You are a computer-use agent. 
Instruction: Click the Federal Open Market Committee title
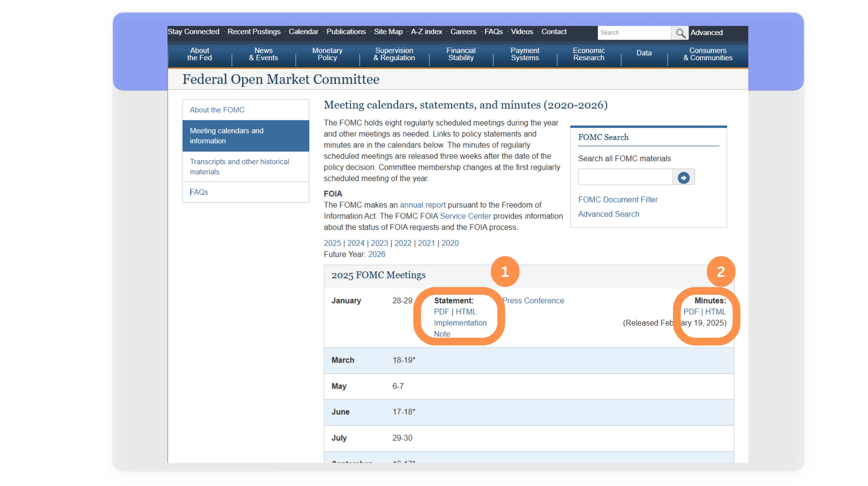(281, 80)
